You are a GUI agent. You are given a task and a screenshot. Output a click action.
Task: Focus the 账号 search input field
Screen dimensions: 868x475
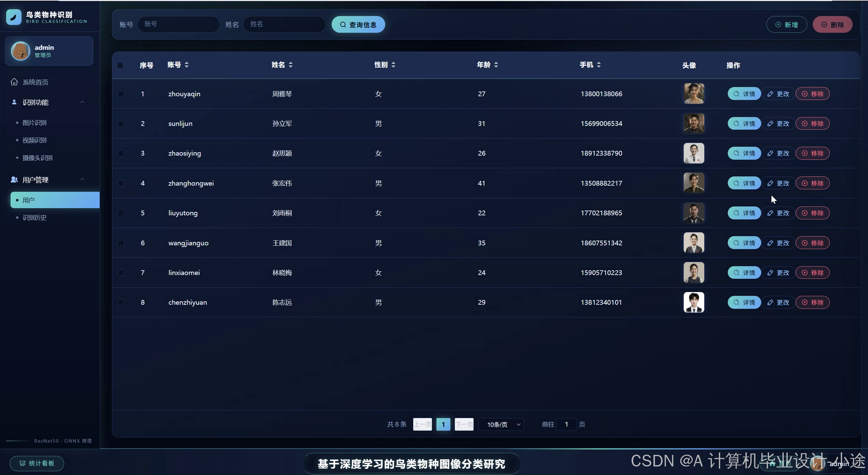click(178, 24)
